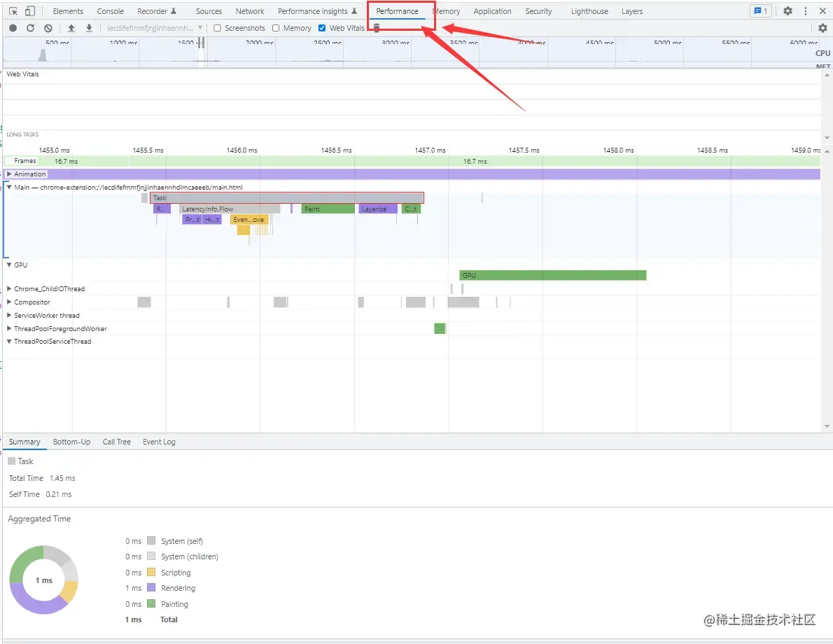Click the Pr...t purple event block
The height and width of the screenshot is (644, 833).
(x=192, y=220)
